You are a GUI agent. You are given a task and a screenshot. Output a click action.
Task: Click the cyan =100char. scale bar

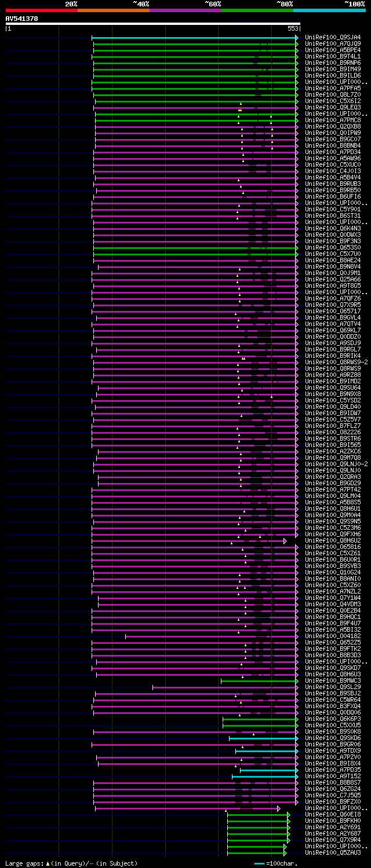pos(259,863)
